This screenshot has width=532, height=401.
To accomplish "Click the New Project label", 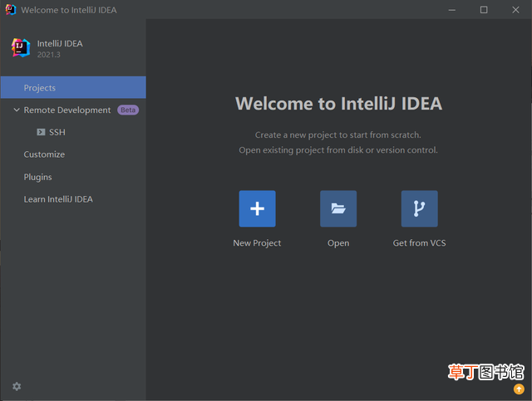I will tap(257, 243).
